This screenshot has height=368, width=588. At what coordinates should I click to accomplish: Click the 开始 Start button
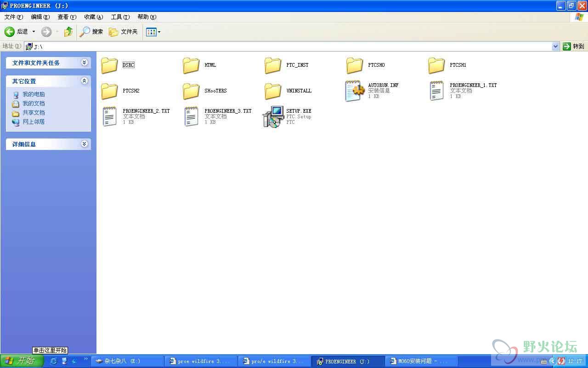click(22, 361)
